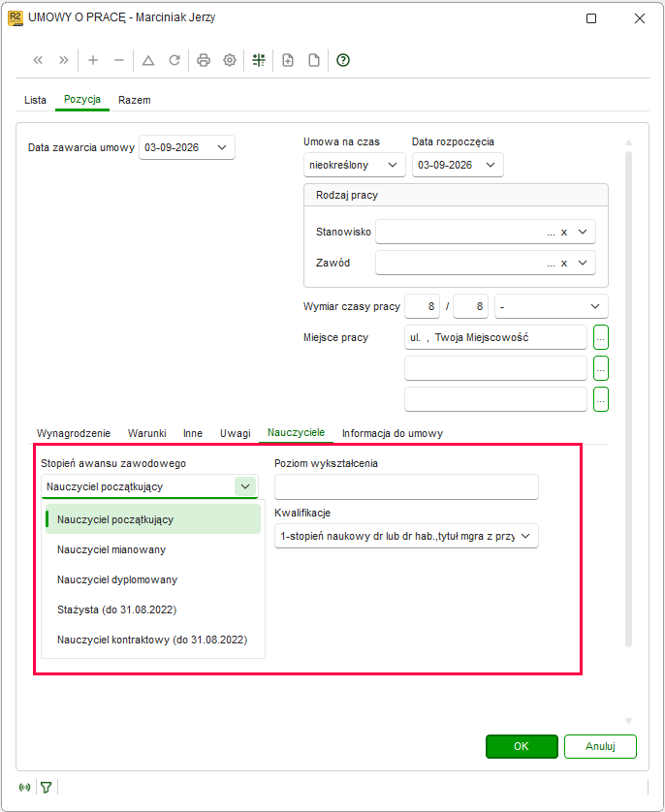Viewport: 665px width, 812px height.
Task: Click scrollbar up arrow
Action: click(628, 142)
